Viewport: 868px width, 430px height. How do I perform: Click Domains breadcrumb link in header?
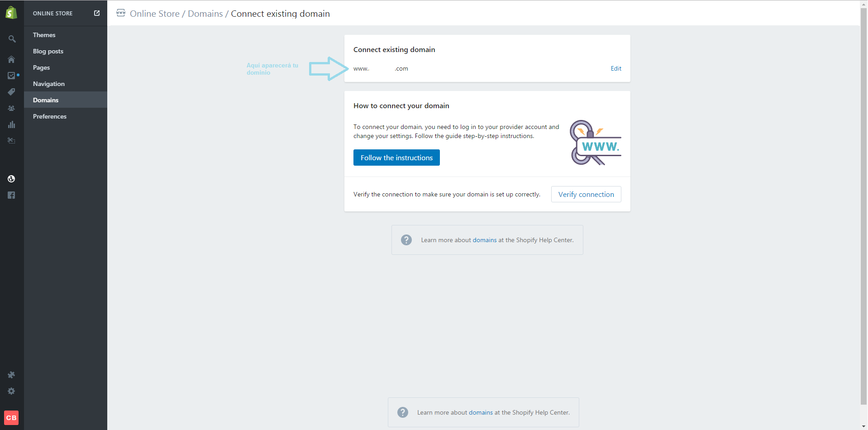[205, 14]
